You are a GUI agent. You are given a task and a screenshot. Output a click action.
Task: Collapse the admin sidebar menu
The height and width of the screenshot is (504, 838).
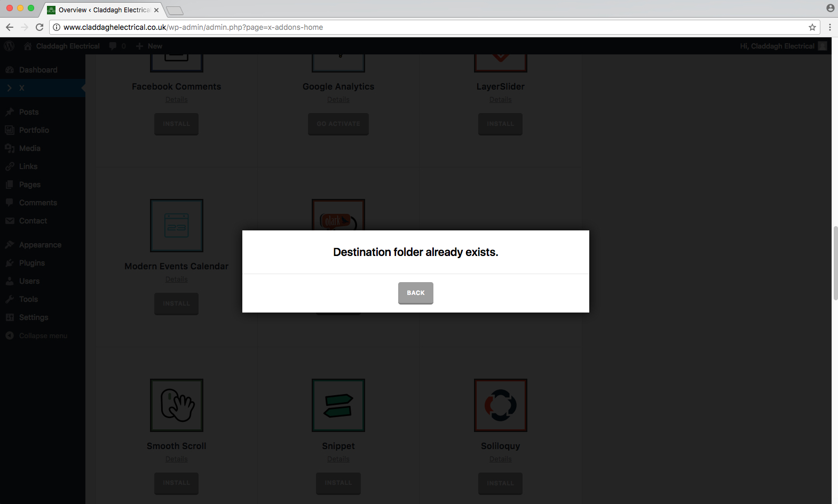click(x=43, y=335)
